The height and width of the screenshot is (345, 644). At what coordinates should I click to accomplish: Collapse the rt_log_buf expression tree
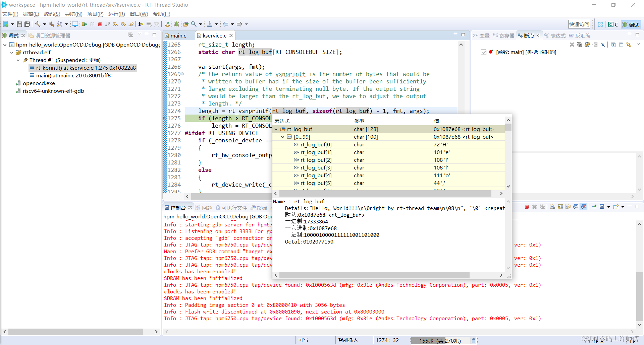click(x=276, y=129)
